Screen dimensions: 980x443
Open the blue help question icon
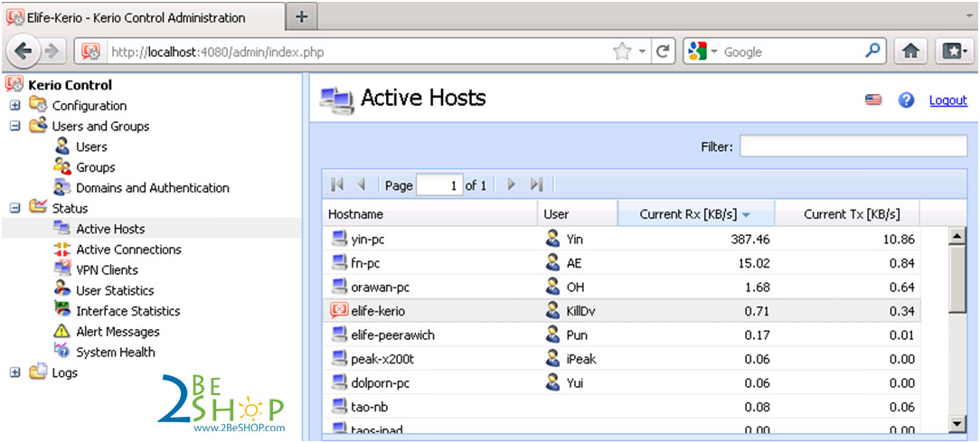coord(906,100)
